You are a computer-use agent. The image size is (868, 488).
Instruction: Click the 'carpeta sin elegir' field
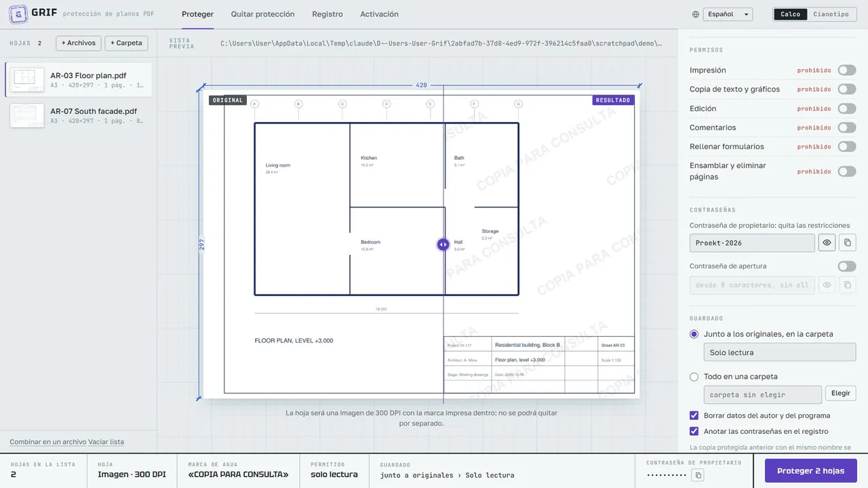763,394
